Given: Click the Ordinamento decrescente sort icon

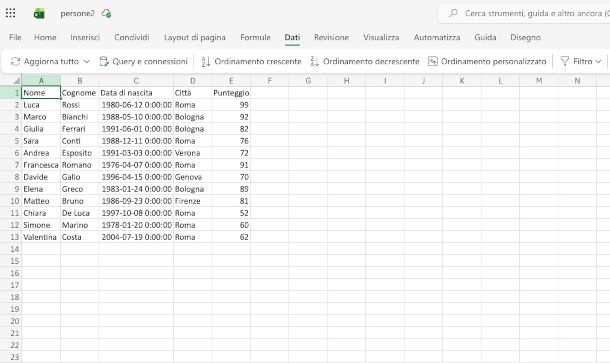Looking at the screenshot, I should tap(314, 61).
